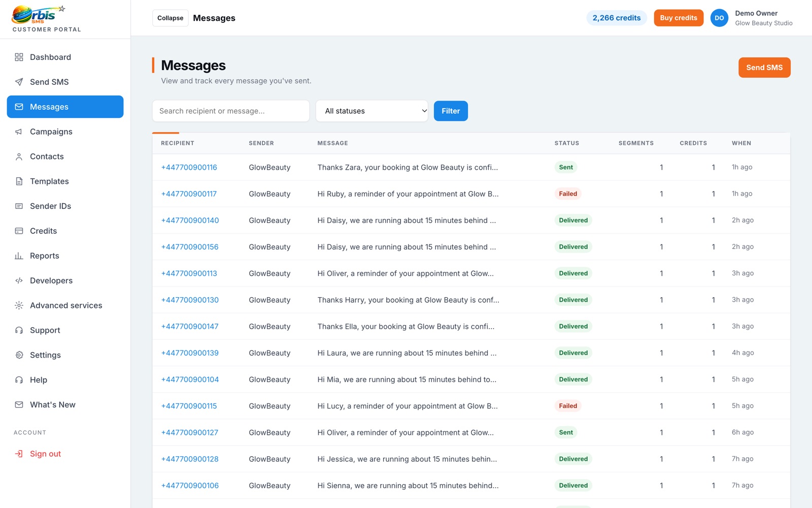Screen dimensions: 812x508
Task: Open recipient +447700900147
Action: 190,326
